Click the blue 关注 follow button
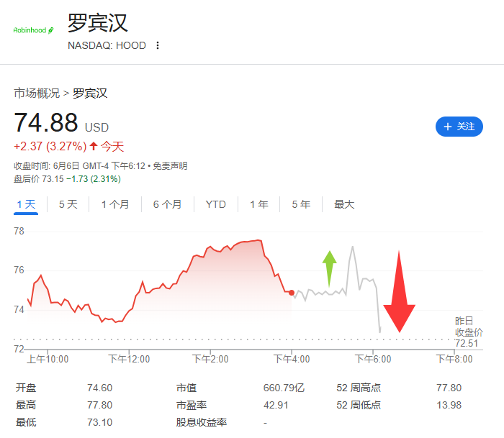This screenshot has height=438, width=504. tap(459, 127)
